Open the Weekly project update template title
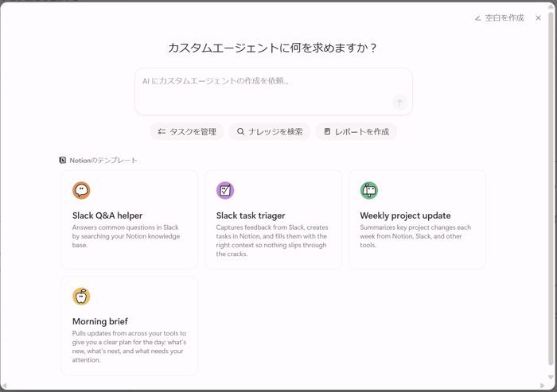This screenshot has width=557, height=392. tap(405, 215)
